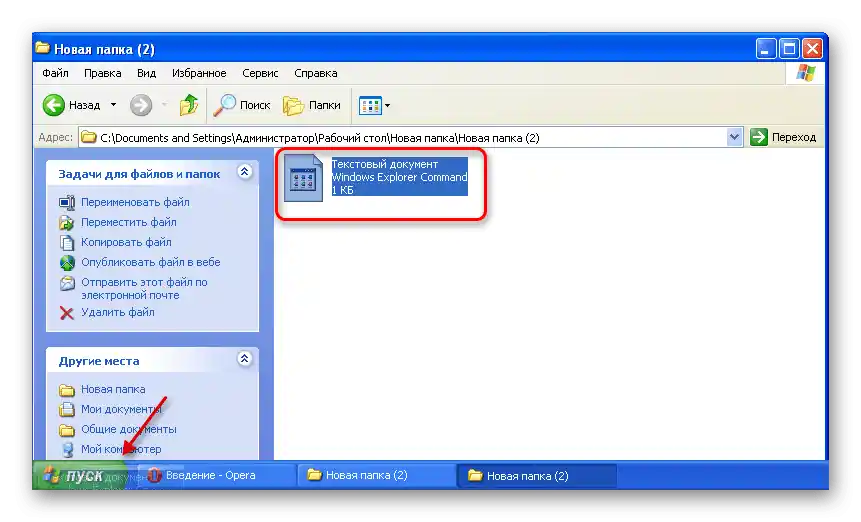Click the Новая папка folder icon in sidebar
Viewport: 861px width, 522px height.
(67, 390)
